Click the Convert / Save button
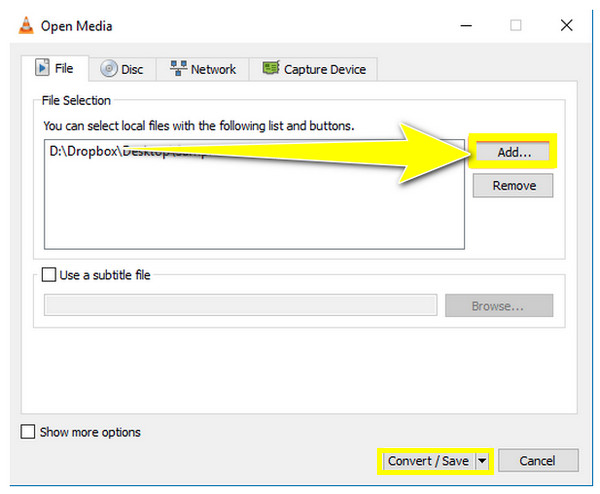 pos(429,461)
